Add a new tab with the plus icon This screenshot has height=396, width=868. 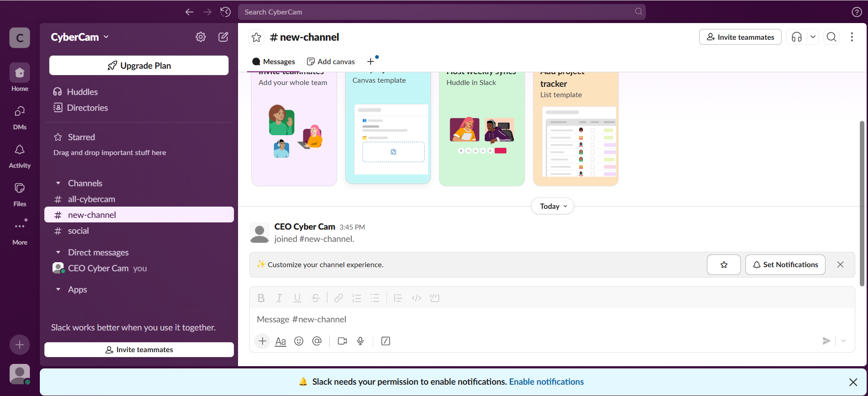tap(371, 61)
